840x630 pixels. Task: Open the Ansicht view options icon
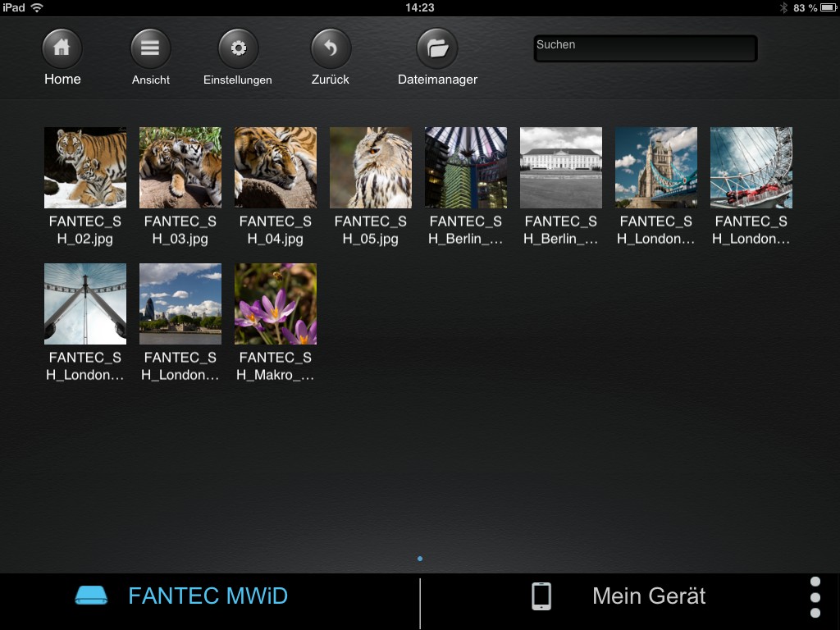coord(151,48)
